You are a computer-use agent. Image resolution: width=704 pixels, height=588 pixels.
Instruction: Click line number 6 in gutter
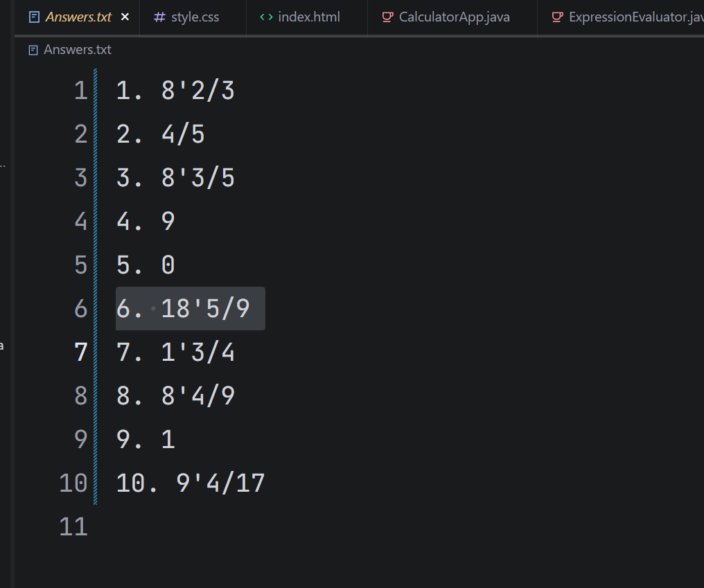point(81,308)
